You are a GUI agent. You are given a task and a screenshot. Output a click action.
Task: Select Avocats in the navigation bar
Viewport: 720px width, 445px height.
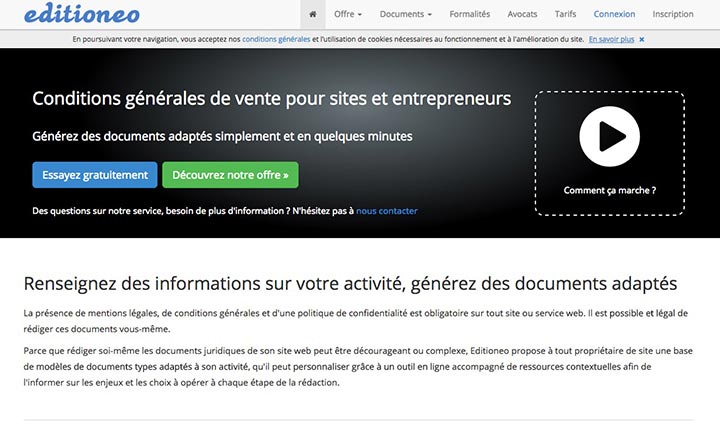[522, 15]
